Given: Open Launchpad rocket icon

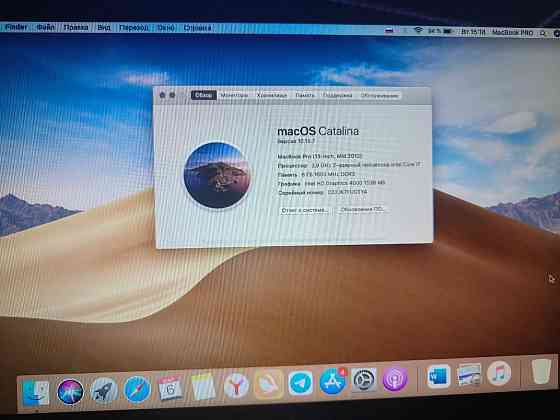Looking at the screenshot, I should 104,391.
